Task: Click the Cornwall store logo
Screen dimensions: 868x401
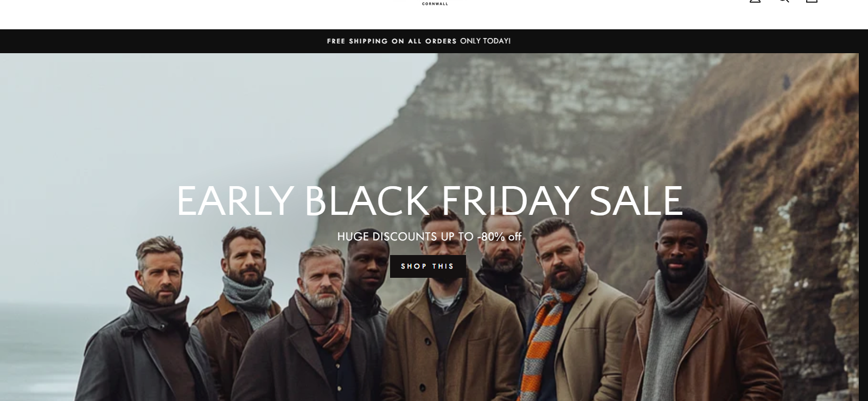Action: pyautogui.click(x=435, y=3)
